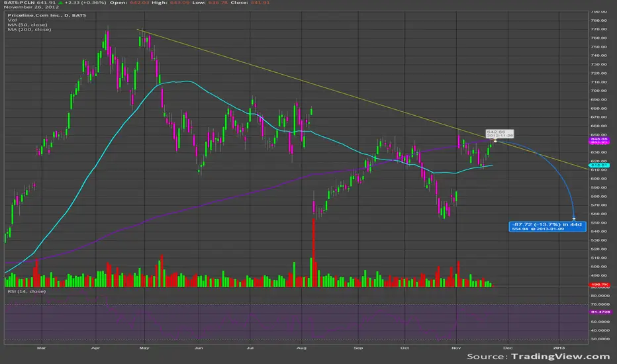Click the 'High:' value in header
Screen dimensions: 617x364
click(x=179, y=3)
